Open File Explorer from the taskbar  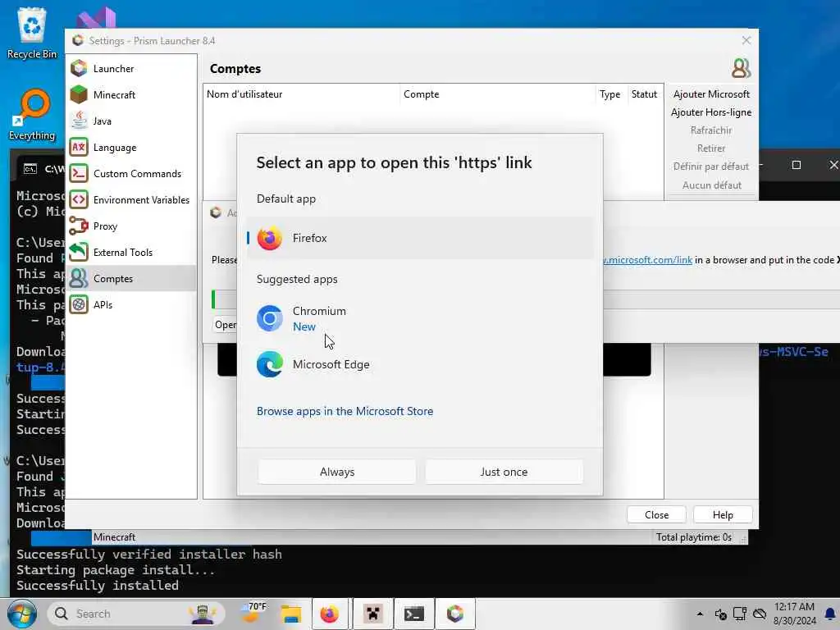291,614
